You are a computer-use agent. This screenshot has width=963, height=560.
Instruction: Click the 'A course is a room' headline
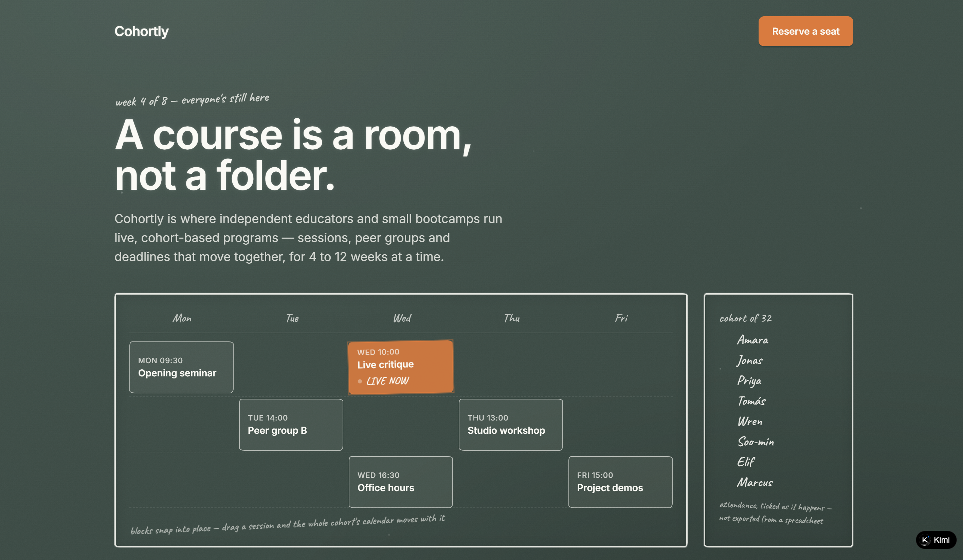tap(293, 154)
